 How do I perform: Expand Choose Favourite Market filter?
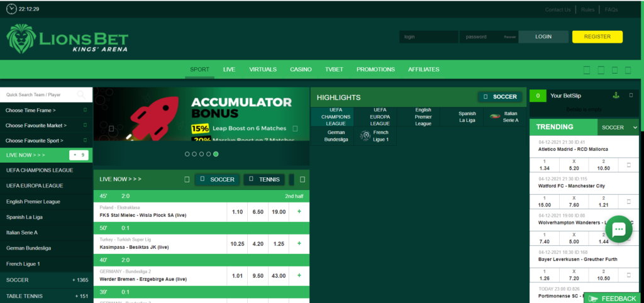click(47, 125)
